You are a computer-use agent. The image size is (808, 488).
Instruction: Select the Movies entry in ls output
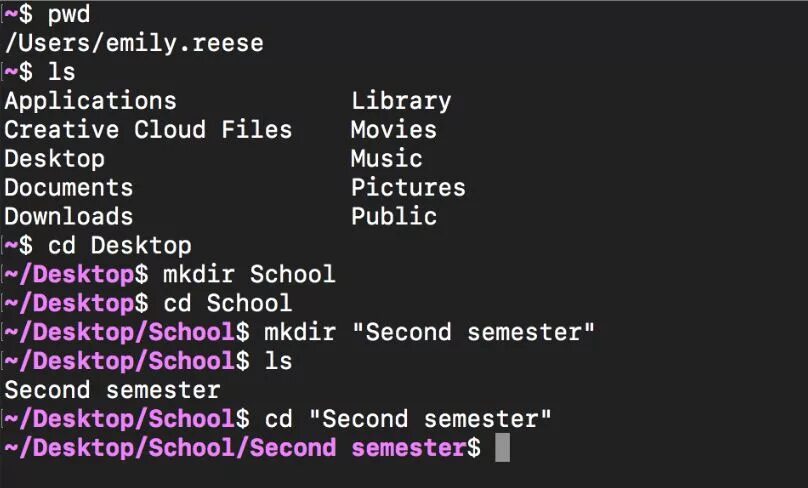click(x=394, y=130)
